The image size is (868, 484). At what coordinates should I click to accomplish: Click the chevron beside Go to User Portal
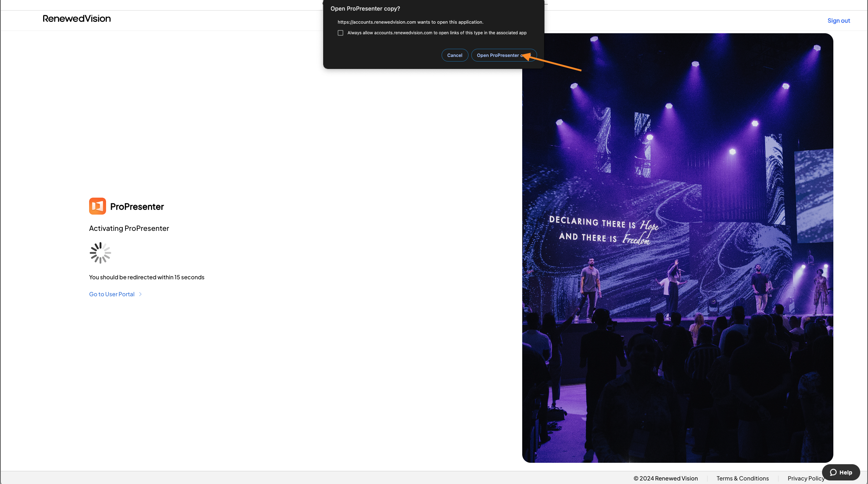tap(140, 294)
